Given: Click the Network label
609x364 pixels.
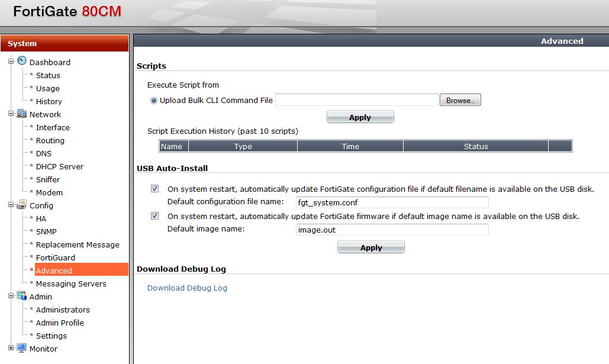Looking at the screenshot, I should [45, 115].
